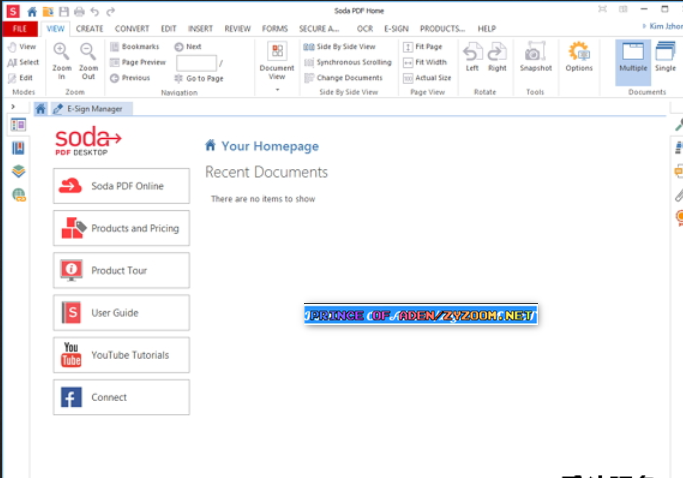Click the page number input field
This screenshot has height=478, width=683.
(196, 63)
